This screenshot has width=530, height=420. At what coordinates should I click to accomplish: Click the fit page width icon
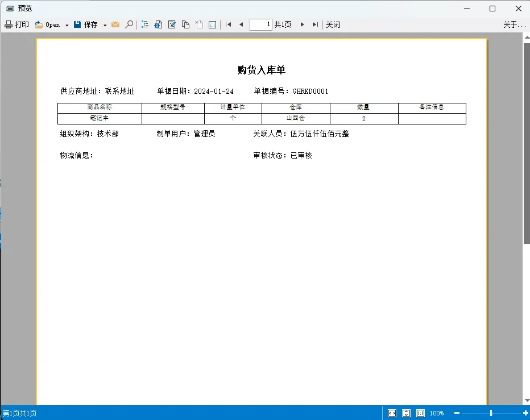point(392,413)
